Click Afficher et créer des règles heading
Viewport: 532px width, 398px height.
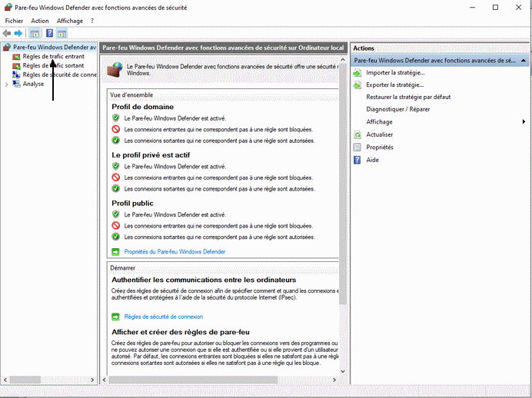tap(181, 332)
